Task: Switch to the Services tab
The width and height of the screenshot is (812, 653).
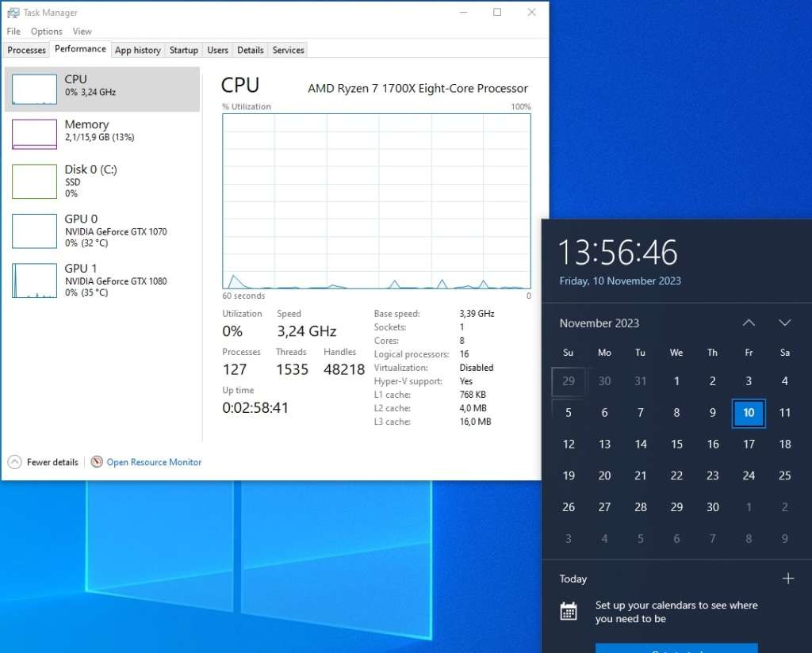Action: [x=288, y=50]
